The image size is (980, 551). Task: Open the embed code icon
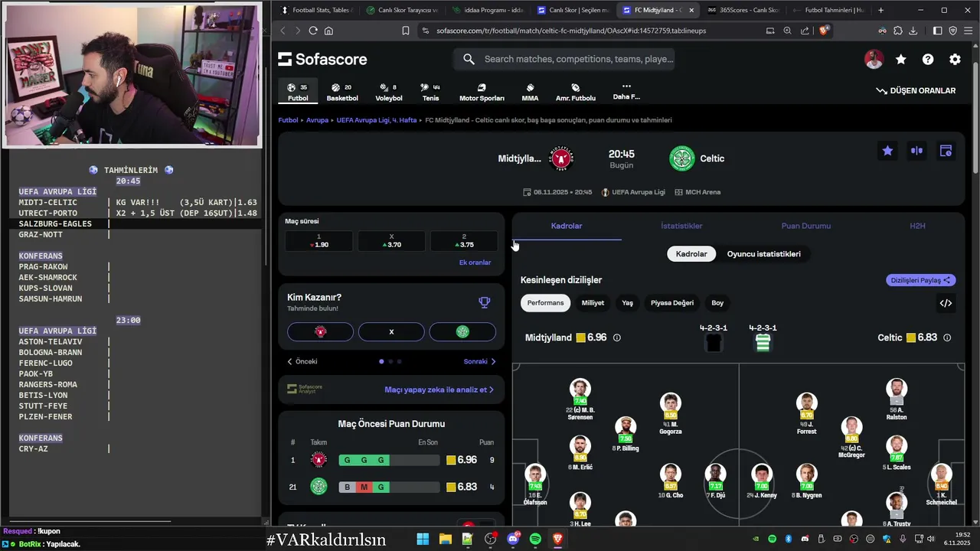click(x=946, y=303)
